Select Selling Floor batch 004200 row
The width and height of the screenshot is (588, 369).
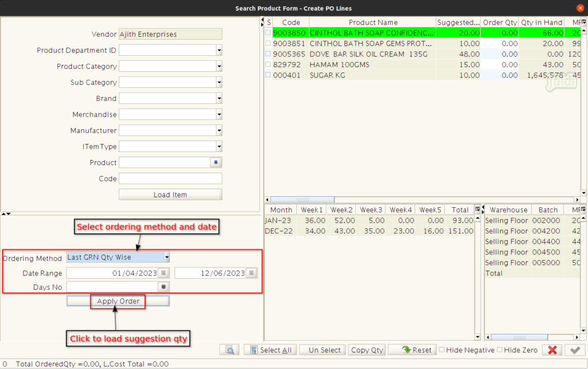point(532,231)
